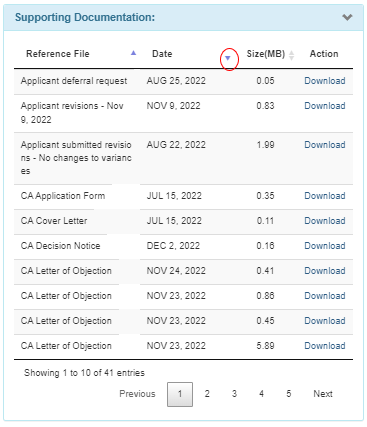Download the 5.89 MB Letter of Objection
Image resolution: width=367 pixels, height=427 pixels.
coord(325,346)
